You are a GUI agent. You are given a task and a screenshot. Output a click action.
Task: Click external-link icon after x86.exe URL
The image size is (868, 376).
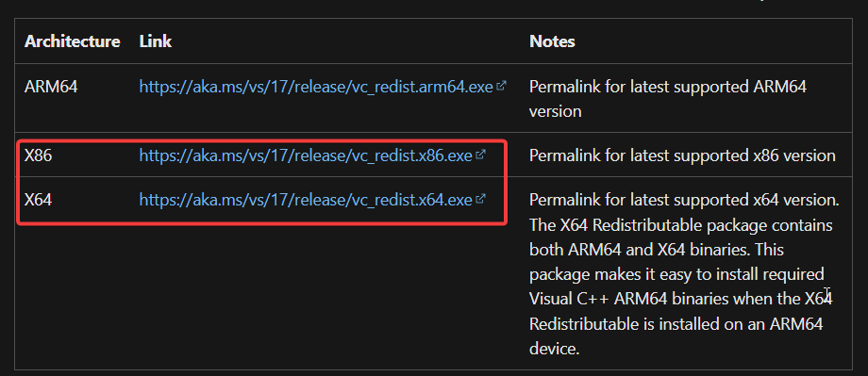tap(480, 155)
